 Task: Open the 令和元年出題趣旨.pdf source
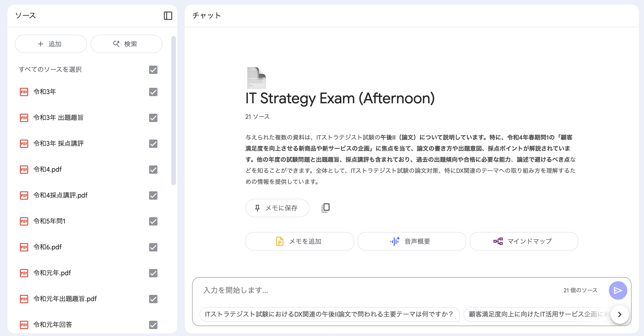[65, 299]
